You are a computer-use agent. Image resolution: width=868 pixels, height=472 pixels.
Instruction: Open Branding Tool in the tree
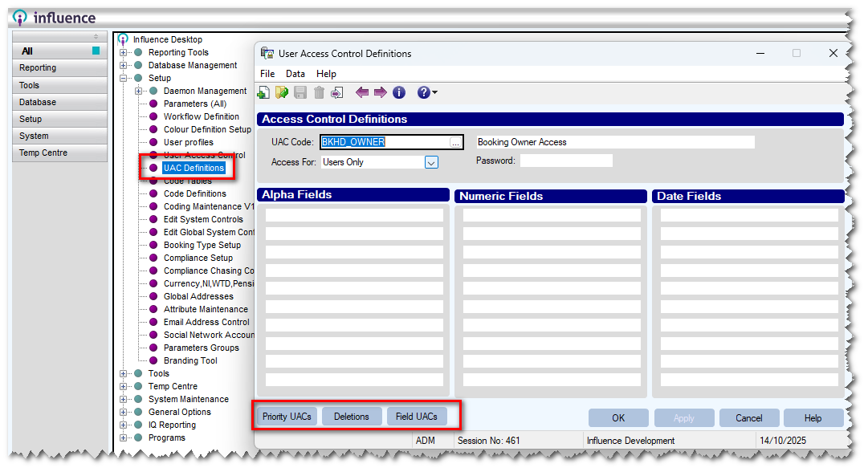[190, 360]
